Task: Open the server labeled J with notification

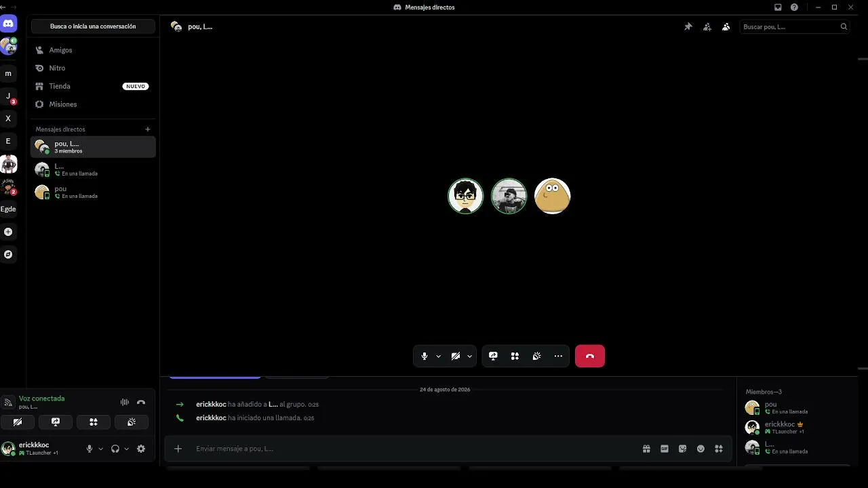Action: (x=8, y=96)
